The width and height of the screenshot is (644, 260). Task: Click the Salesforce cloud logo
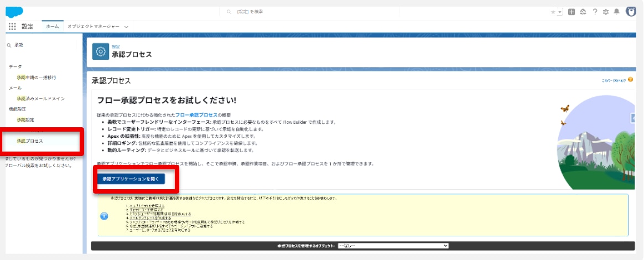pyautogui.click(x=14, y=12)
